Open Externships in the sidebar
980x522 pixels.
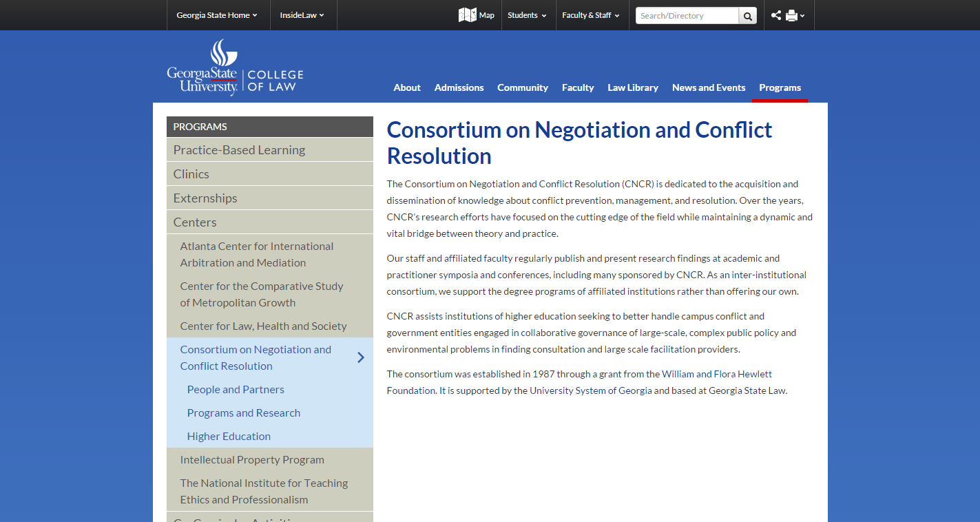(x=270, y=198)
